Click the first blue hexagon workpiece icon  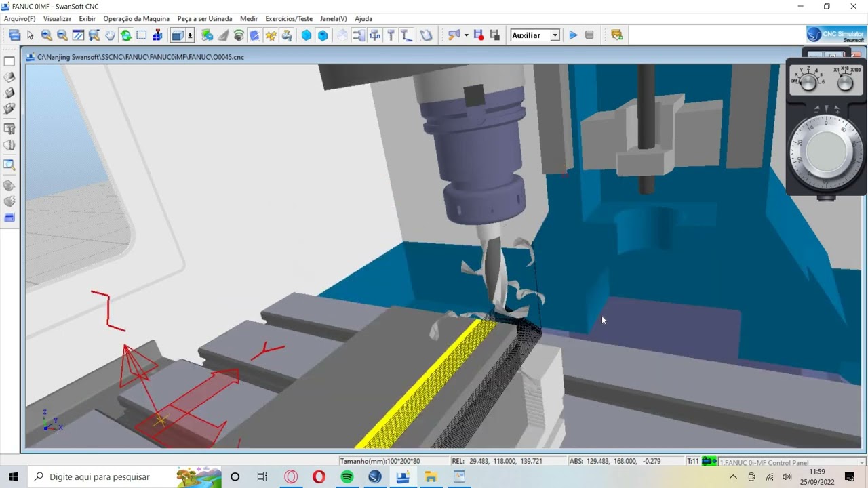pyautogui.click(x=307, y=35)
